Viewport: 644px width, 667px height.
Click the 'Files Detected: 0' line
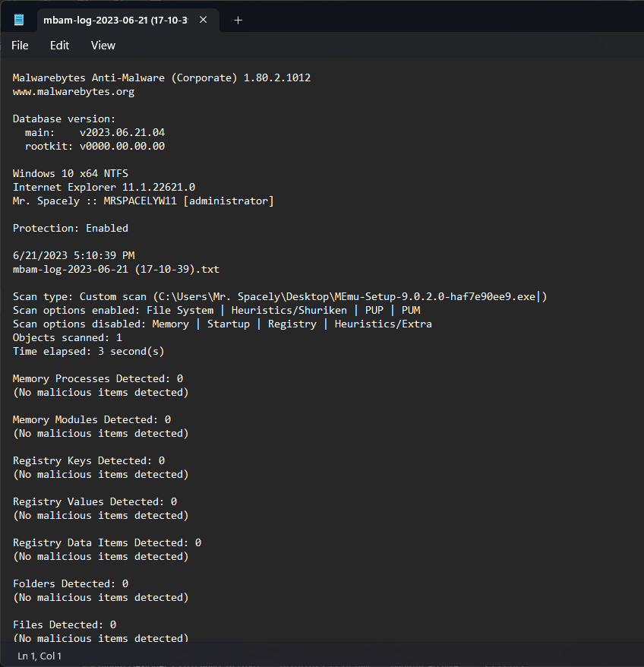coord(65,624)
